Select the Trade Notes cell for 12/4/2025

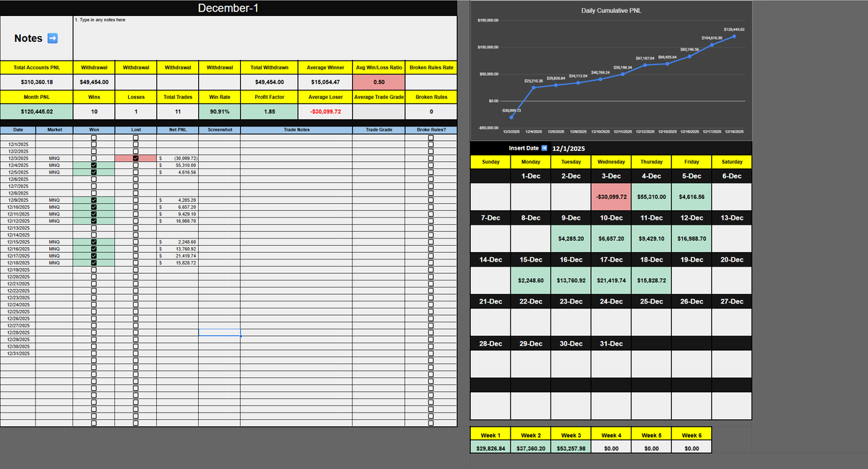tap(296, 165)
